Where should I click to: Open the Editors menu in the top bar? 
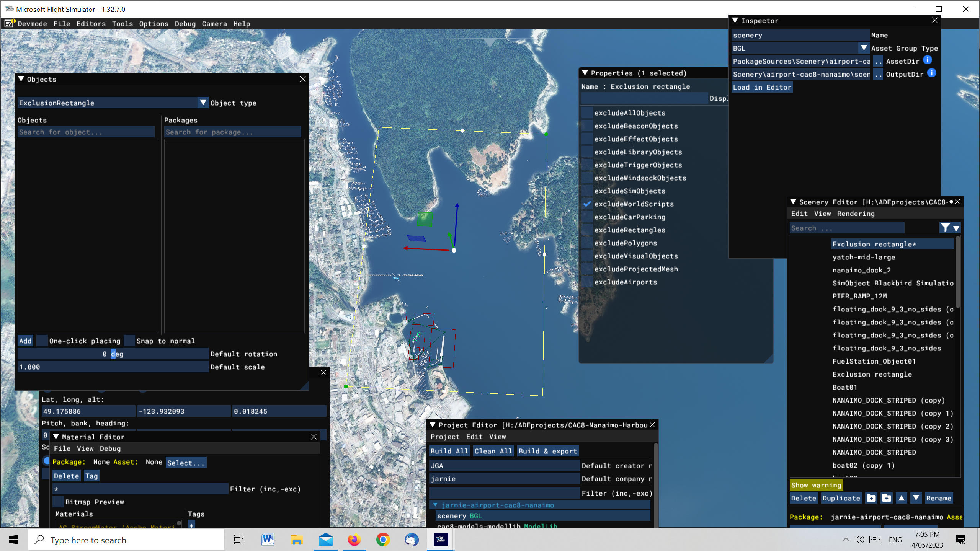pos(91,24)
